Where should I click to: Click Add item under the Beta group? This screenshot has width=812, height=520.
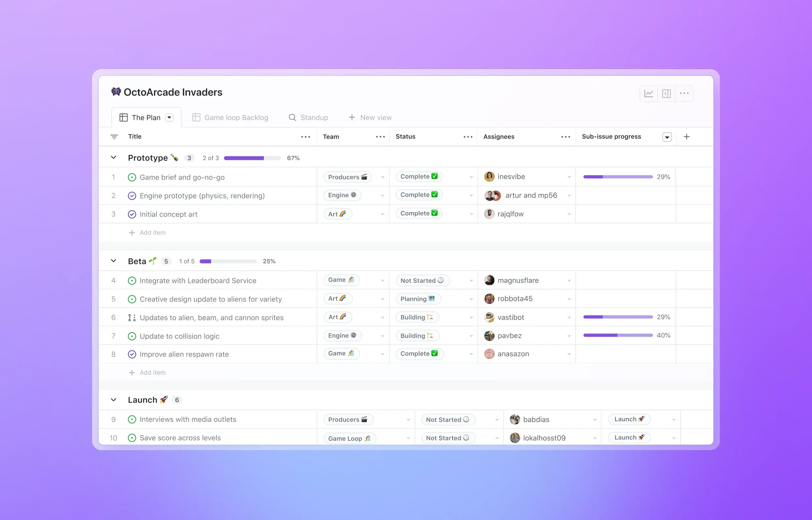click(152, 372)
